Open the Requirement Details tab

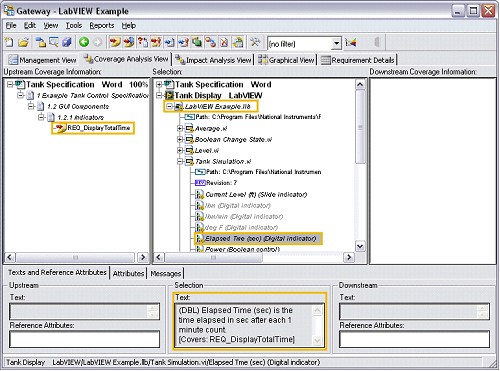[358, 60]
